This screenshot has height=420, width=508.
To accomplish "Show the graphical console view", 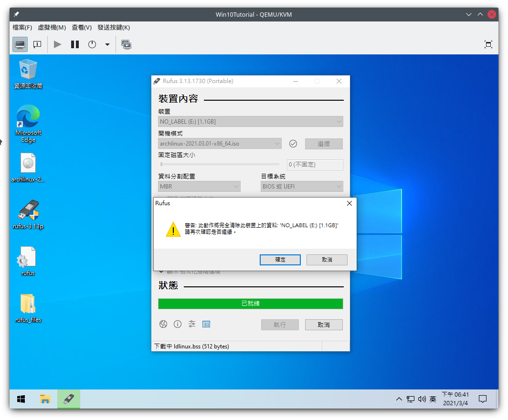I will pos(20,44).
